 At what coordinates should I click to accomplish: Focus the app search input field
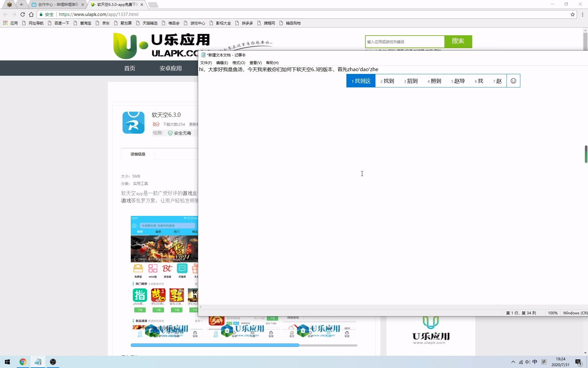pyautogui.click(x=405, y=42)
